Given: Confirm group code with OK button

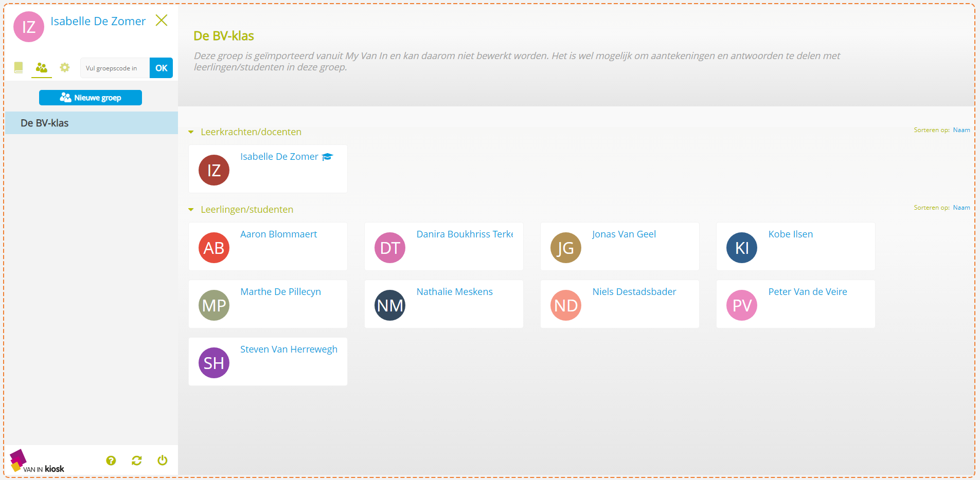Looking at the screenshot, I should tap(161, 68).
